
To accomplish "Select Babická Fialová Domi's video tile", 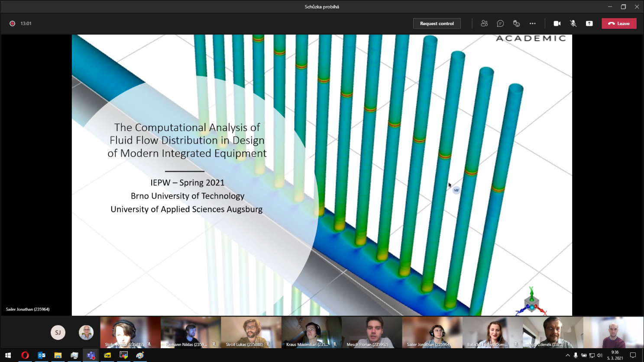I will [492, 332].
